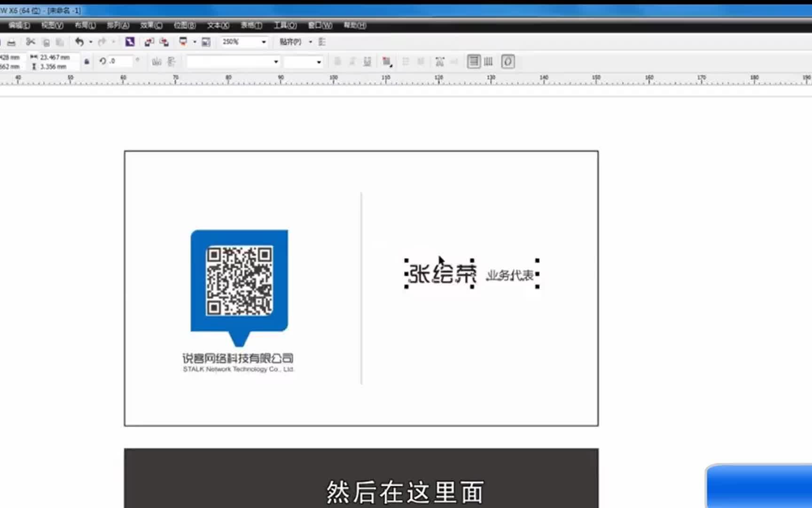This screenshot has height=508, width=812.
Task: Click the horizontal ruler at mark 100
Action: [x=334, y=79]
